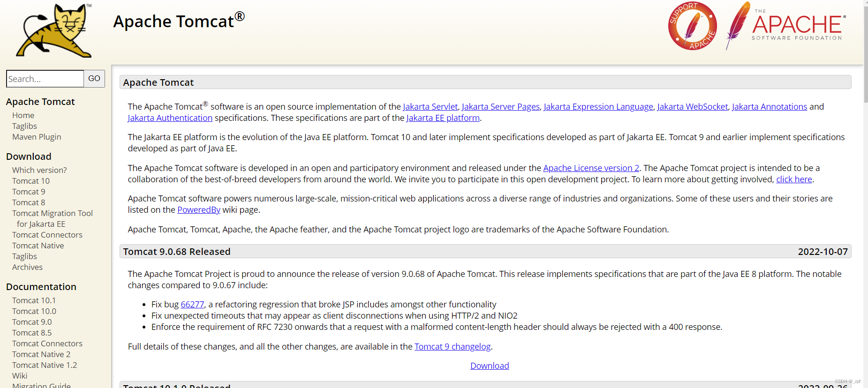Open Tomcat 9.0 documentation
Screen dimensions: 868x388
(32, 322)
